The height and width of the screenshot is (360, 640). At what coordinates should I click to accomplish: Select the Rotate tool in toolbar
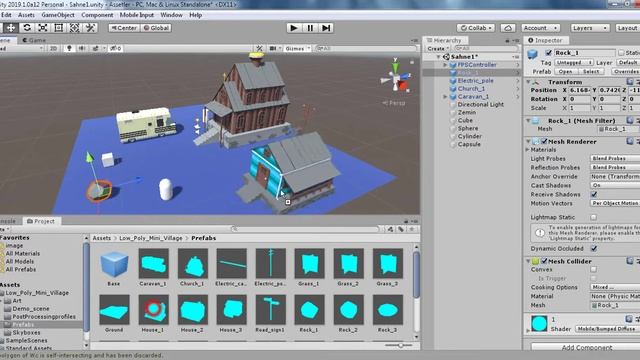(x=27, y=28)
